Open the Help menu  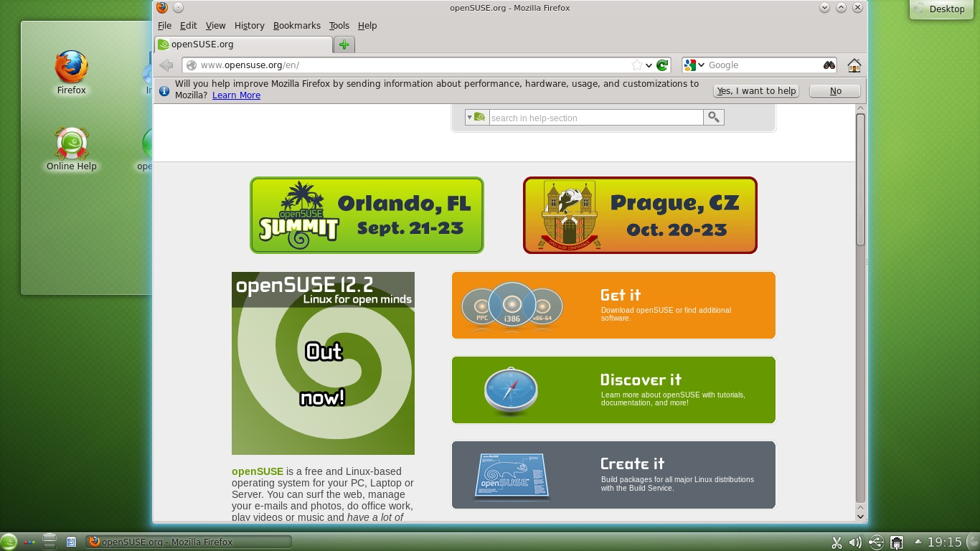367,25
